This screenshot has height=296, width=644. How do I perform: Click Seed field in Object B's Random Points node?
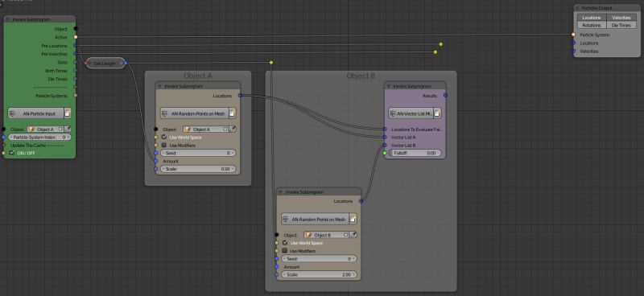coord(319,259)
